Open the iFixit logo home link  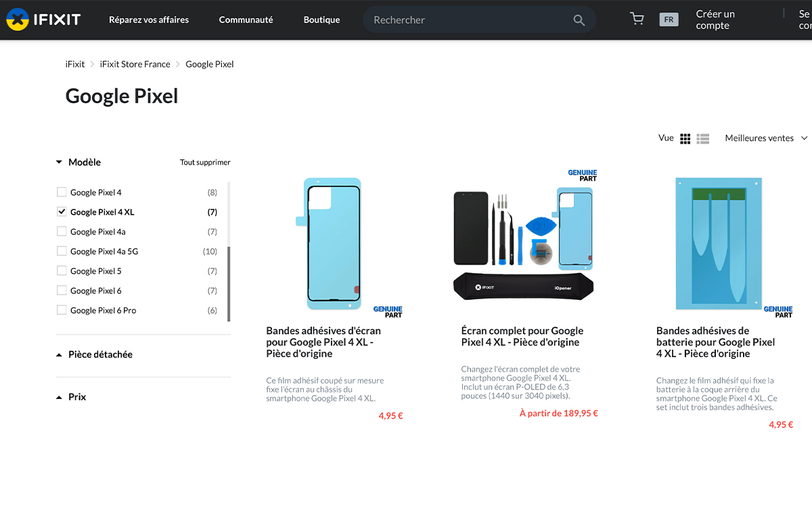click(43, 20)
